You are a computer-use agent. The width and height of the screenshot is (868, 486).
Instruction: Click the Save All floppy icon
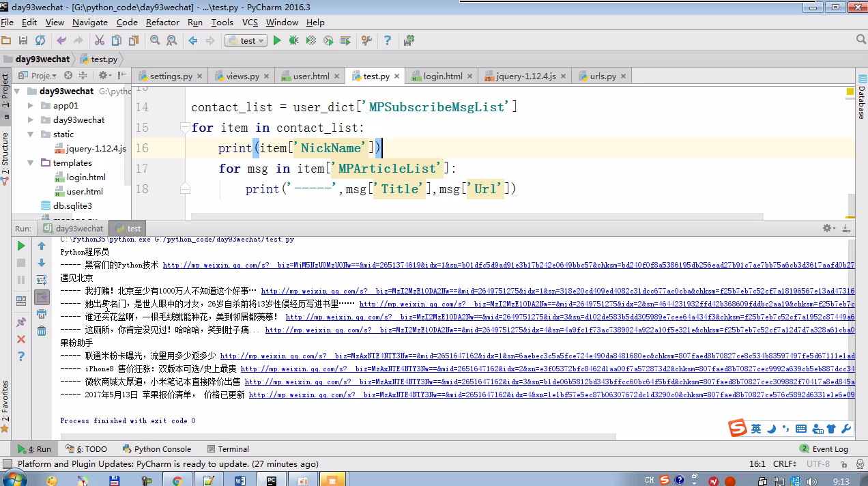(23, 41)
